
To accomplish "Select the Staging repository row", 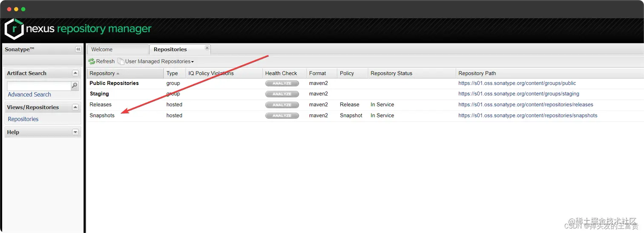I will coord(365,94).
